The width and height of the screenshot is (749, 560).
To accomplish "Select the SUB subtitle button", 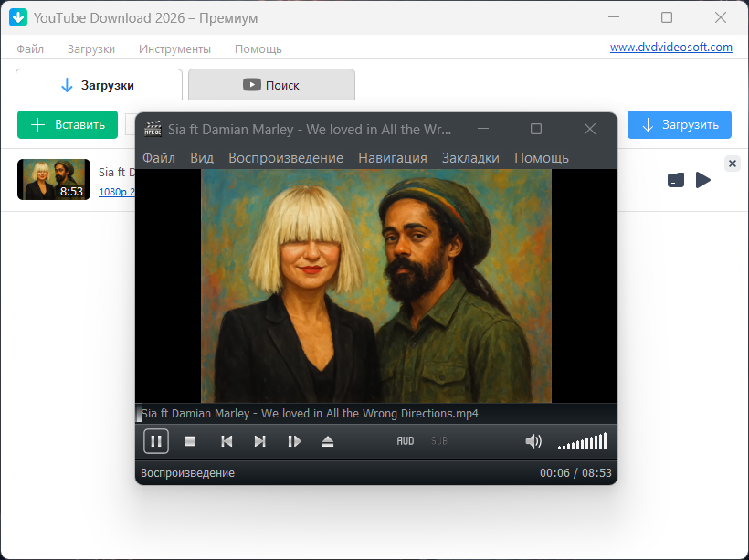I will 439,441.
